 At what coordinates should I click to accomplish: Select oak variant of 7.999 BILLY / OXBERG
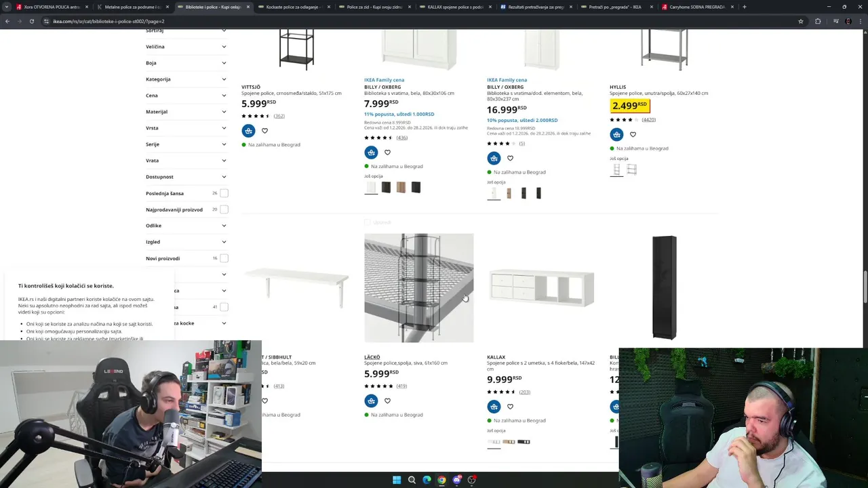coord(401,187)
